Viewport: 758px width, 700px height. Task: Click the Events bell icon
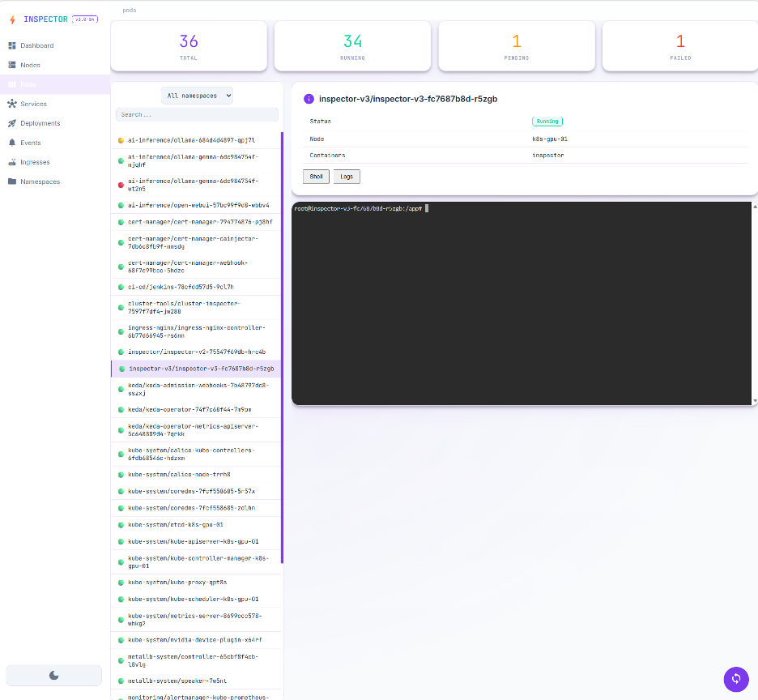12,143
